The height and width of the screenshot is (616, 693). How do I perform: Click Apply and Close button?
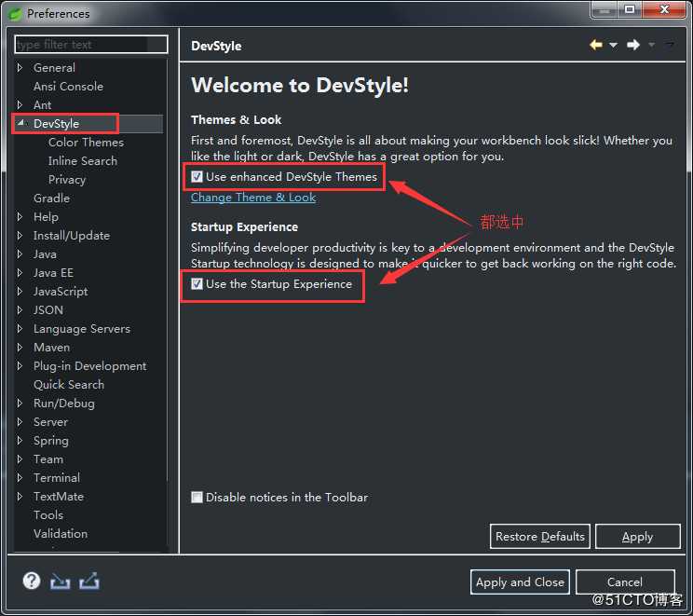(520, 582)
